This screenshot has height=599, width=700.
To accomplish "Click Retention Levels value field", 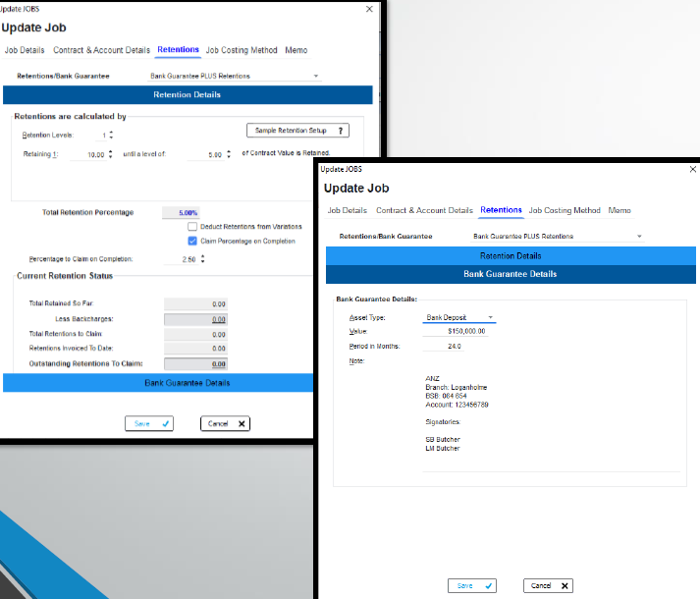I will (x=102, y=136).
